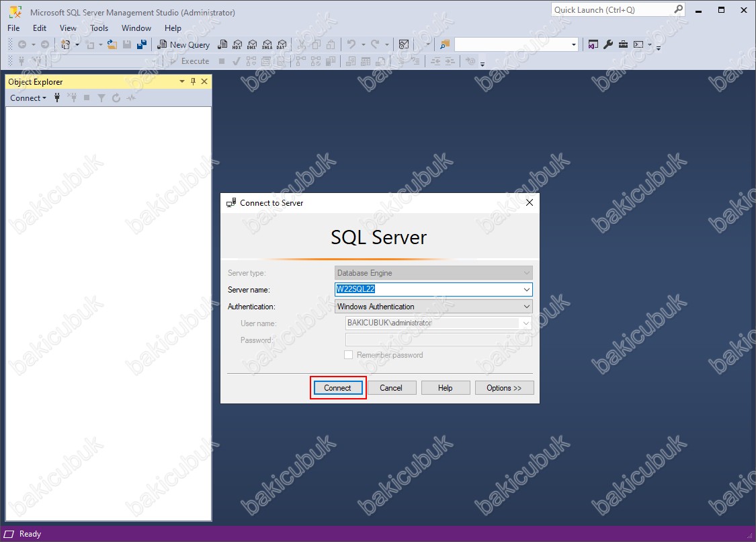The image size is (756, 542).
Task: Open the User name dropdown arrow
Action: [x=526, y=323]
